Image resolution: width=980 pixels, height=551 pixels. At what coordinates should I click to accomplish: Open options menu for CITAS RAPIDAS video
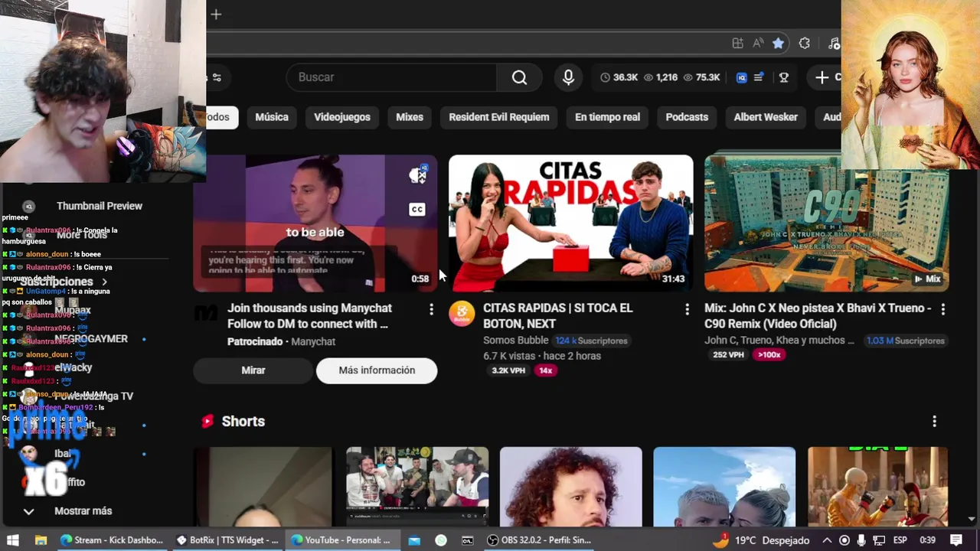tap(687, 309)
